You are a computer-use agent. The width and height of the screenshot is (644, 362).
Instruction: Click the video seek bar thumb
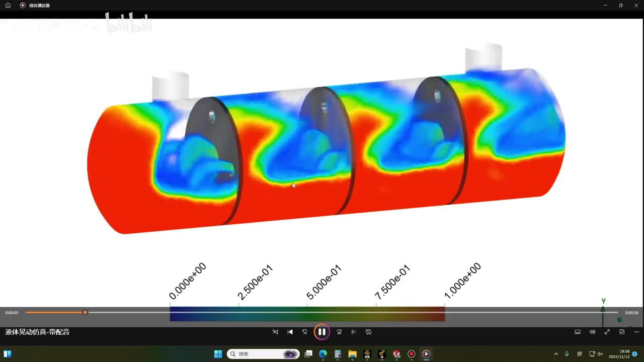[86, 313]
